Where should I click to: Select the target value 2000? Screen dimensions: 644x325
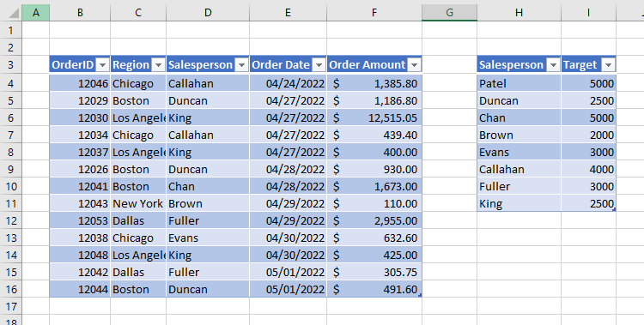click(x=588, y=135)
